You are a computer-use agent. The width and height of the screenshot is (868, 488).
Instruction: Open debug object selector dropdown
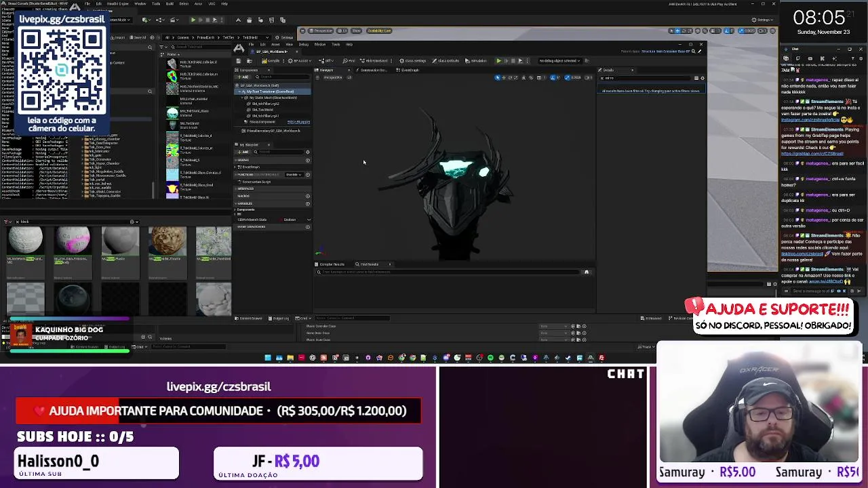(x=559, y=60)
